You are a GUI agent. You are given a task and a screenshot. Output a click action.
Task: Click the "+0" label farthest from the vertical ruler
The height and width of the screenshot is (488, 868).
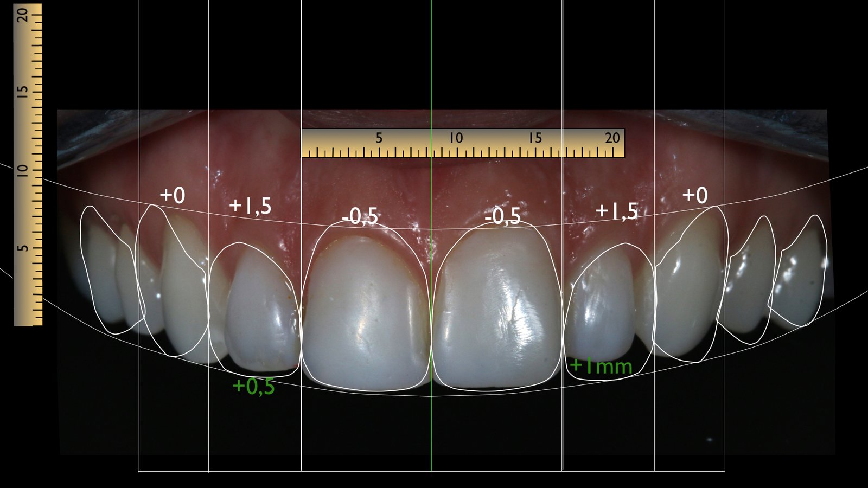[695, 195]
